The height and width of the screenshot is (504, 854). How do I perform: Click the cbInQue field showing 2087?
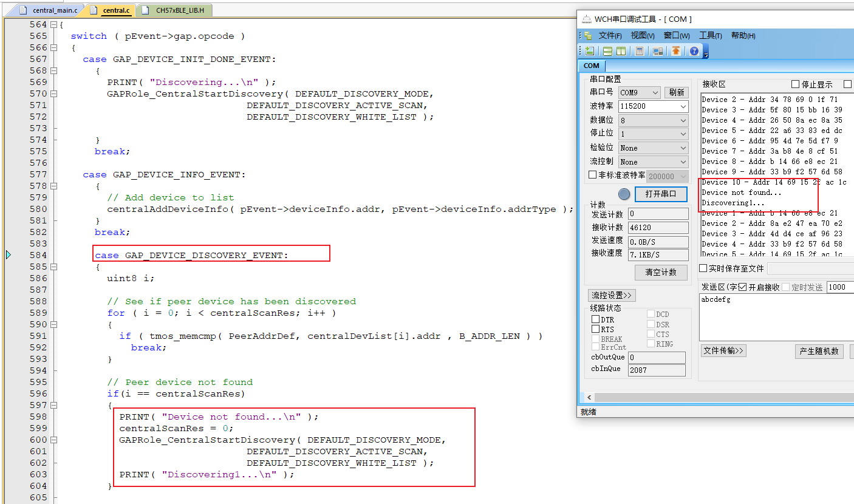[x=657, y=370]
